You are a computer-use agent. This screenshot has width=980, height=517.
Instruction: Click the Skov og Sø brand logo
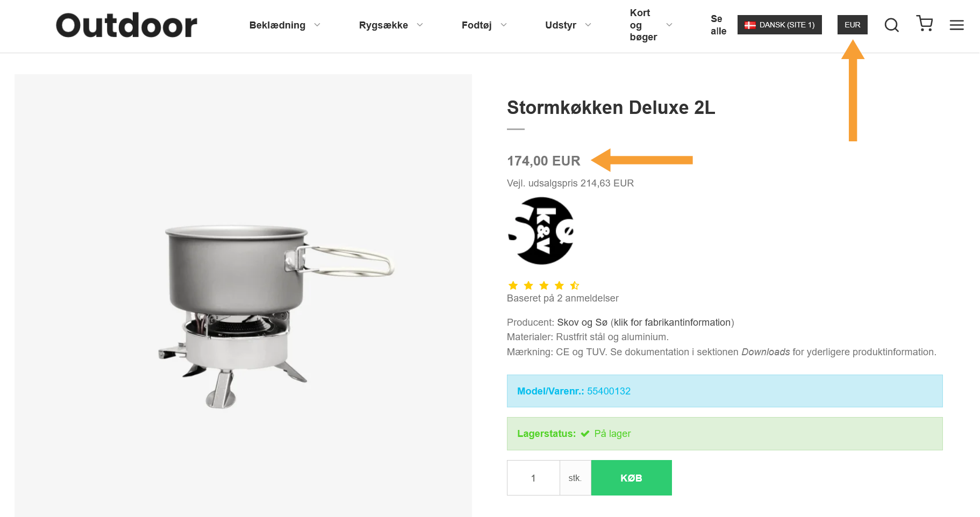coord(541,231)
